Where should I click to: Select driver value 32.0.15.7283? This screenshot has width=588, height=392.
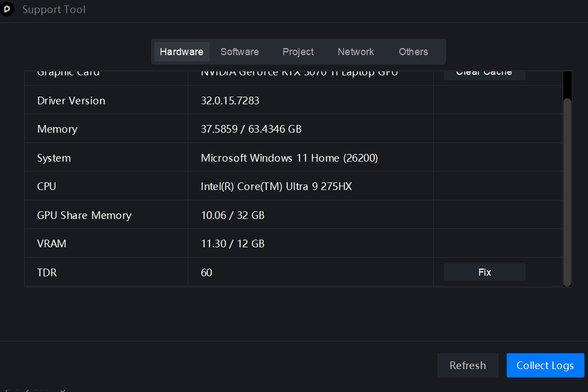click(230, 100)
